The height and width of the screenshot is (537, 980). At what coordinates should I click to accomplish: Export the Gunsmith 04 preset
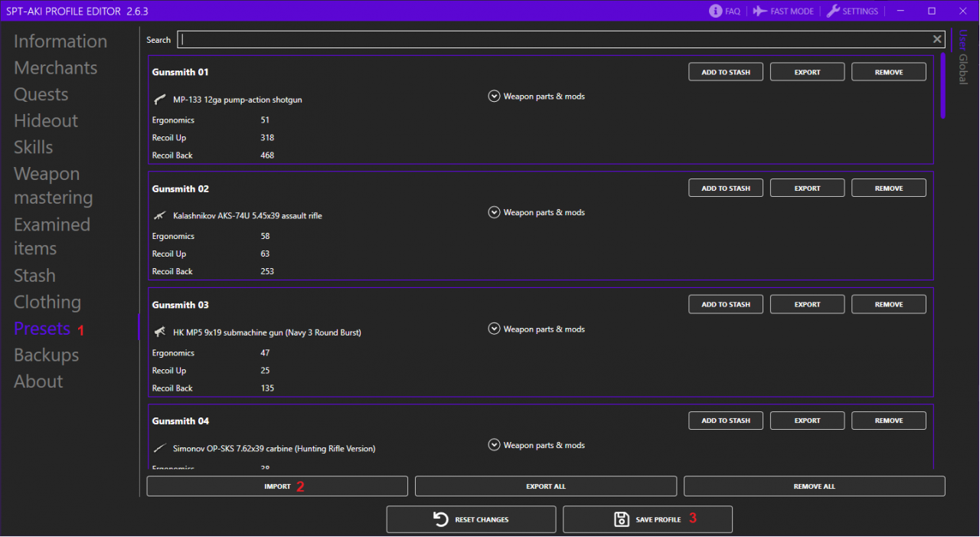tap(807, 421)
